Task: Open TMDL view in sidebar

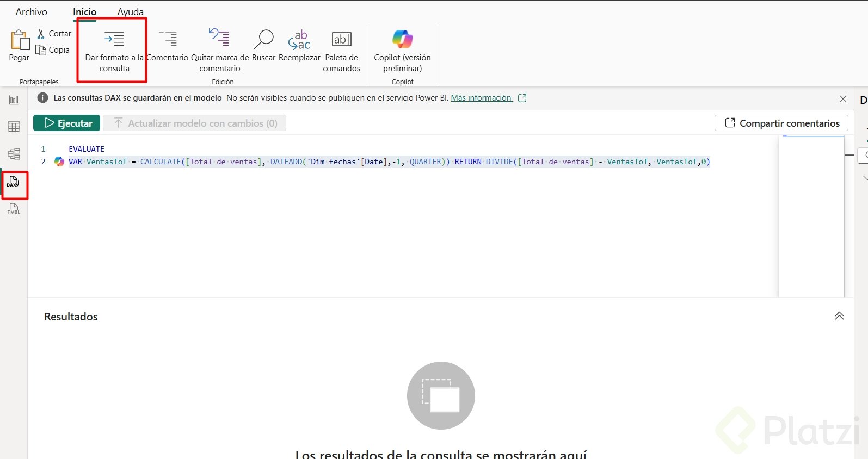Action: pos(14,209)
